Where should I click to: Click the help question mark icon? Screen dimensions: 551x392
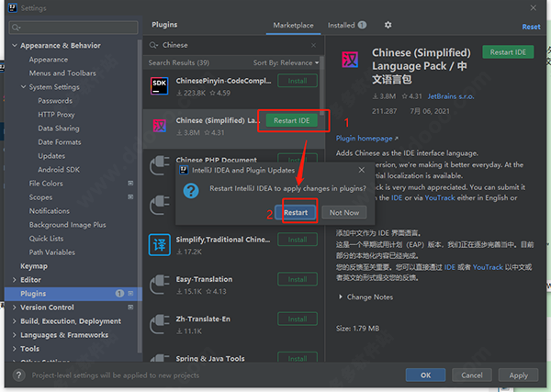(19, 375)
